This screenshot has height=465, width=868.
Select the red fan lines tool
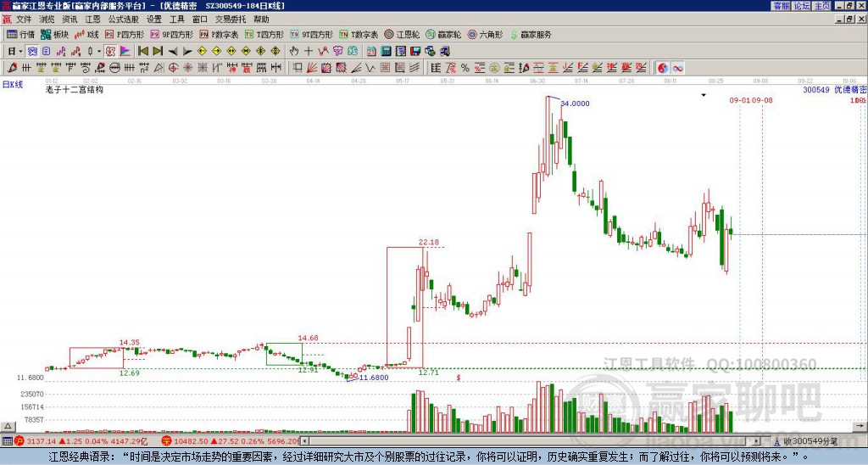click(312, 68)
